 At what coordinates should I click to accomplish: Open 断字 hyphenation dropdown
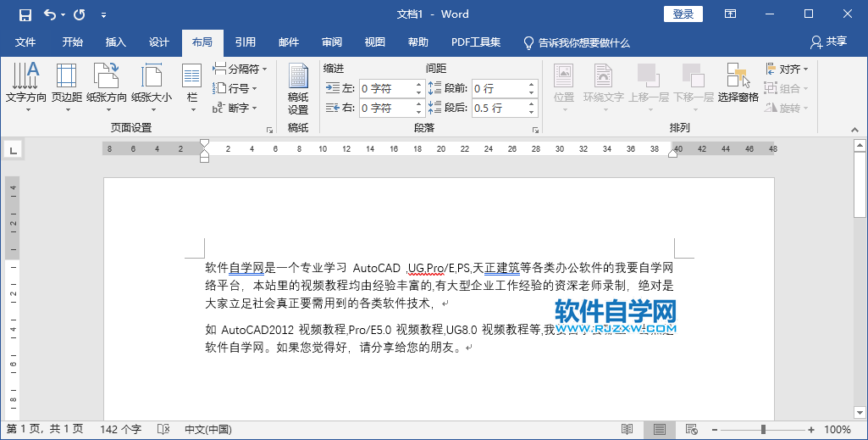click(x=235, y=108)
